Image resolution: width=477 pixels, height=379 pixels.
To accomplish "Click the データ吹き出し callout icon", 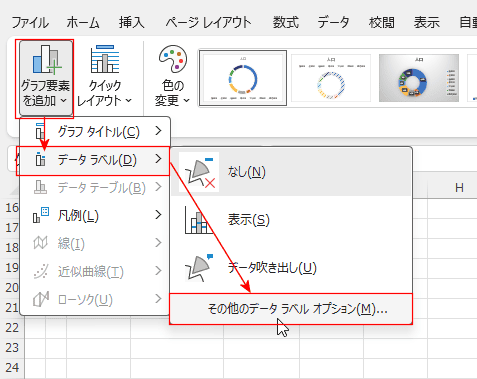I will [x=199, y=268].
